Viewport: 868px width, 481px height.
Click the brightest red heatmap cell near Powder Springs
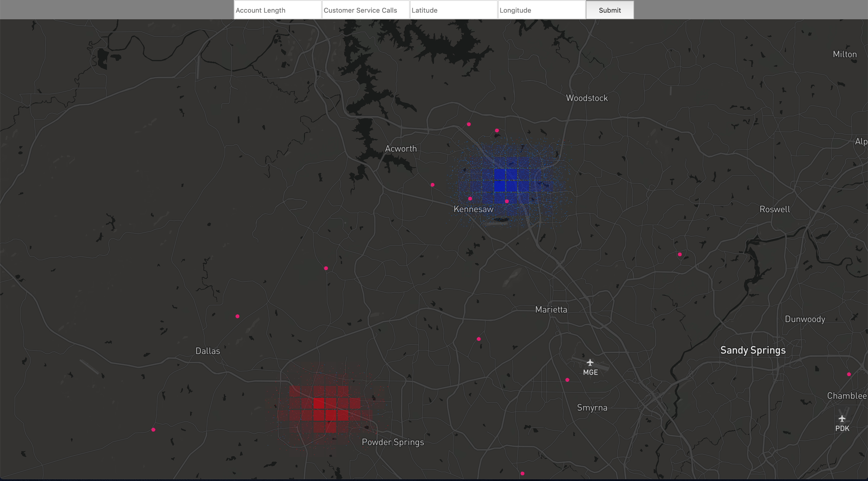pos(319,403)
